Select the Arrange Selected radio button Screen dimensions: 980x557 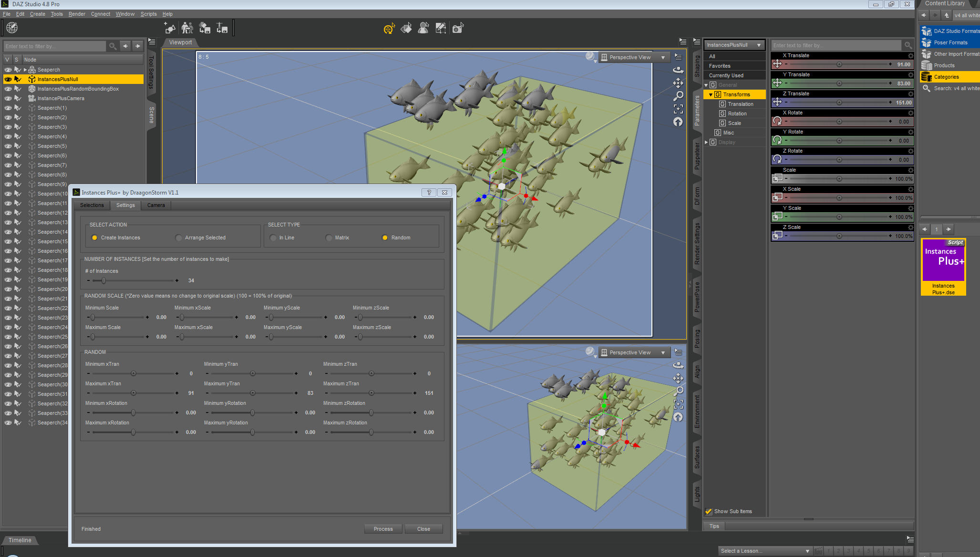coord(178,237)
